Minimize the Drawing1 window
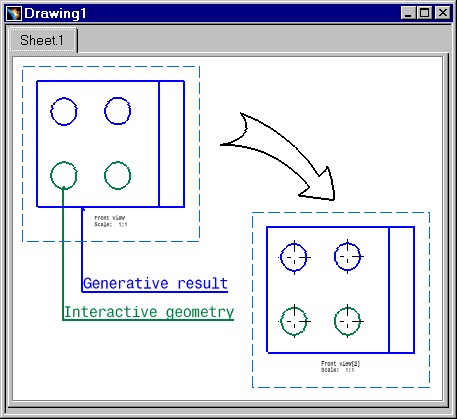The width and height of the screenshot is (457, 419). (x=408, y=13)
